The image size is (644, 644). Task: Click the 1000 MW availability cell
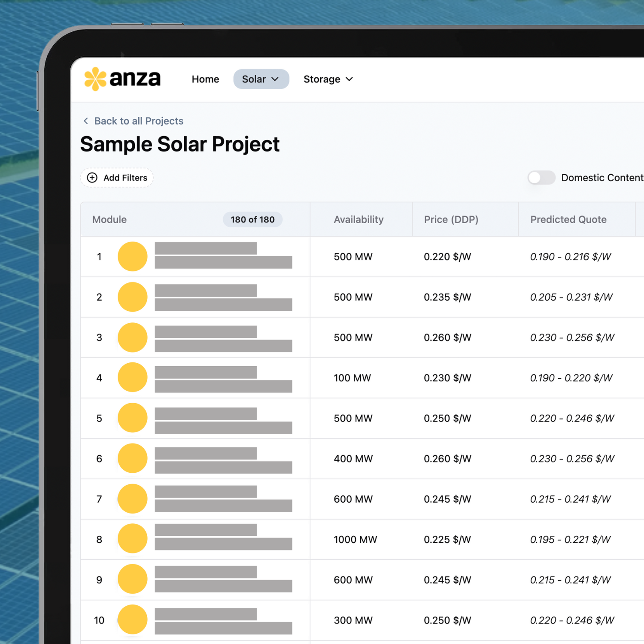click(355, 540)
